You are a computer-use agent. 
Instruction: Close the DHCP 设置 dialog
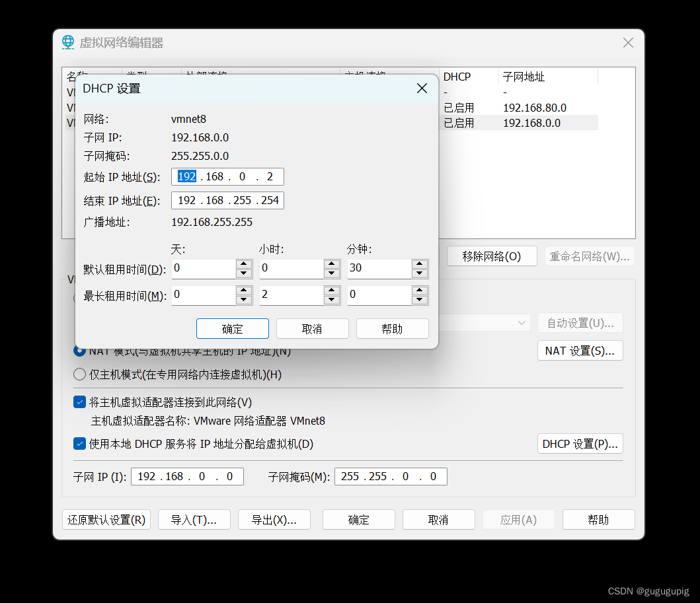[x=422, y=89]
